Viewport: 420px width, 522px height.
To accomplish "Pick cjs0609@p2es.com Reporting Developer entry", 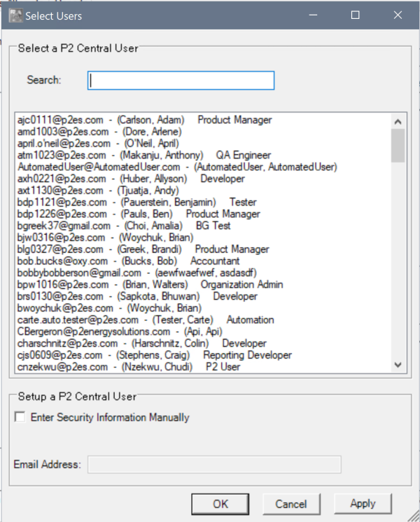I will [x=154, y=355].
